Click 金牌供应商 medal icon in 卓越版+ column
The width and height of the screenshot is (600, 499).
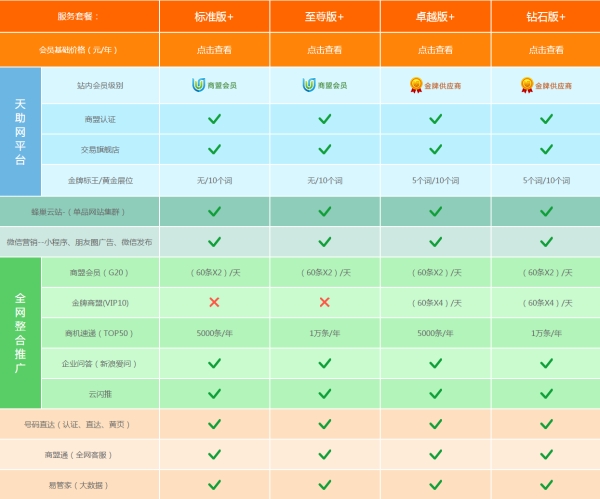(x=416, y=85)
